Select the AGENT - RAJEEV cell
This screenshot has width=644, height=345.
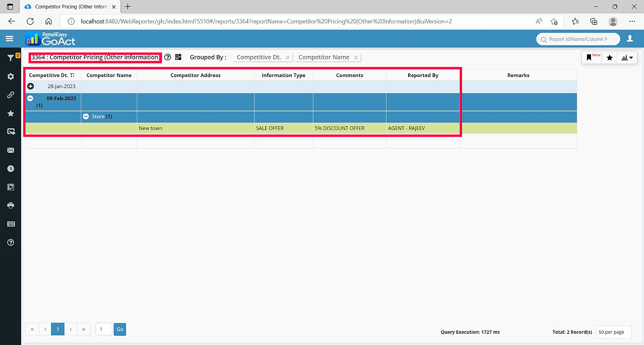tap(423, 128)
